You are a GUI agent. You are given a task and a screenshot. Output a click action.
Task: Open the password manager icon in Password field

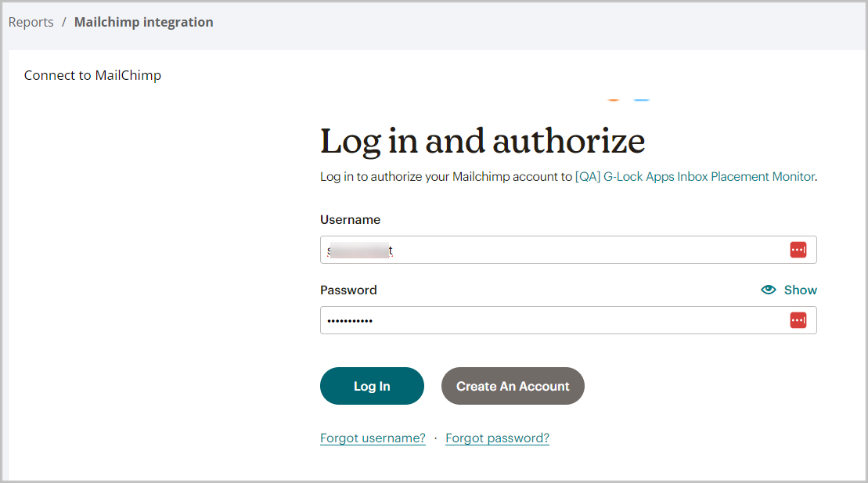798,320
